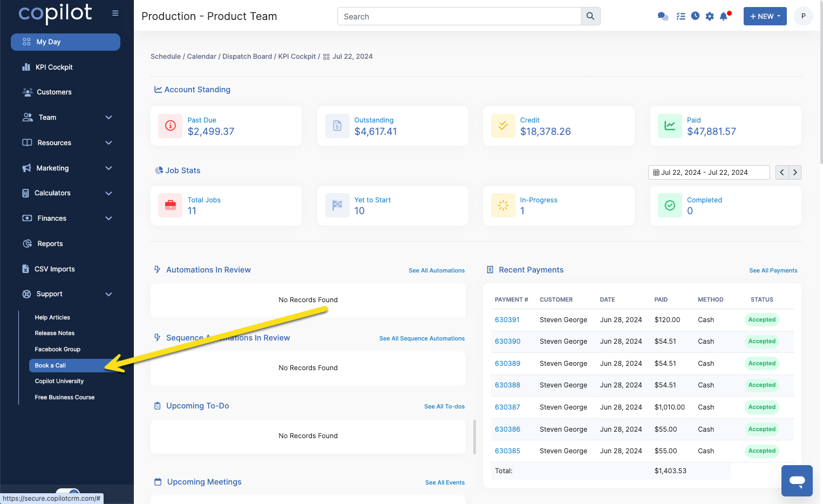Open payment number 630387
This screenshot has width=823, height=504.
pos(507,407)
